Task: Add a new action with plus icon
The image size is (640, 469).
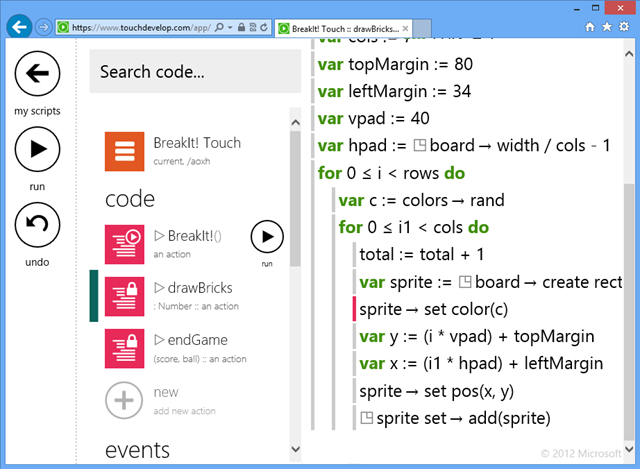Action: [x=124, y=400]
